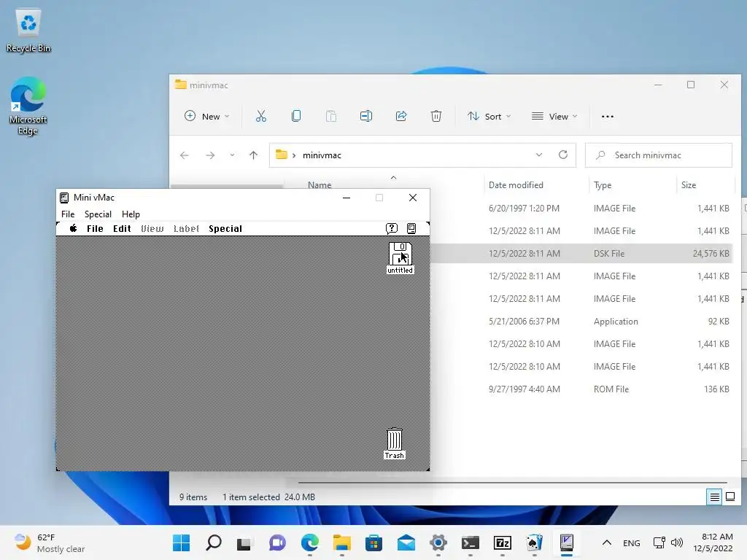Navigate back in File Explorer
Image resolution: width=747 pixels, height=560 pixels.
click(x=185, y=155)
